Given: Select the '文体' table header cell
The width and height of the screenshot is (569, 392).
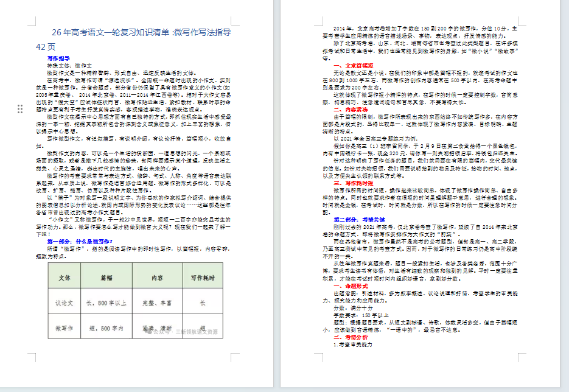Looking at the screenshot, I should 65,277.
